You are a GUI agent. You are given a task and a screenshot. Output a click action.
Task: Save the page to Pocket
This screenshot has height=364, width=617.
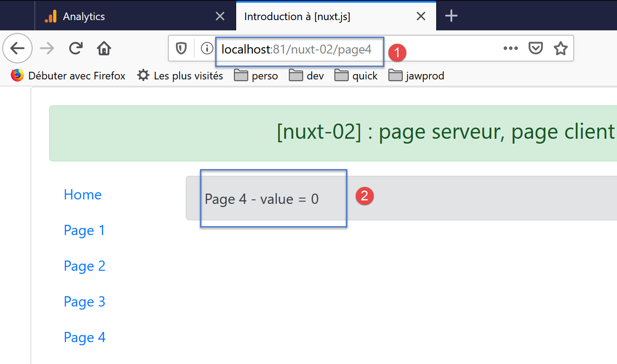[x=535, y=49]
